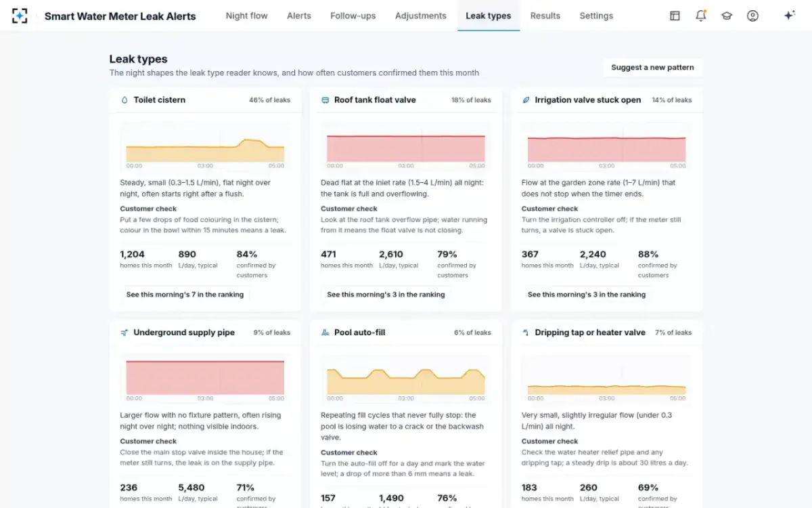The width and height of the screenshot is (812, 508).
Task: Click the Pool auto-fill flow chart
Action: 406,379
